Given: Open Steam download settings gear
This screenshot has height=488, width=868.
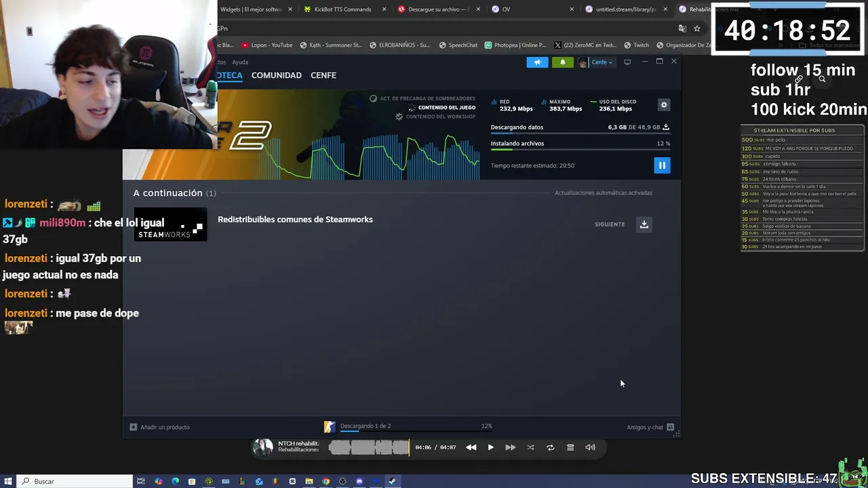Looking at the screenshot, I should [x=664, y=105].
